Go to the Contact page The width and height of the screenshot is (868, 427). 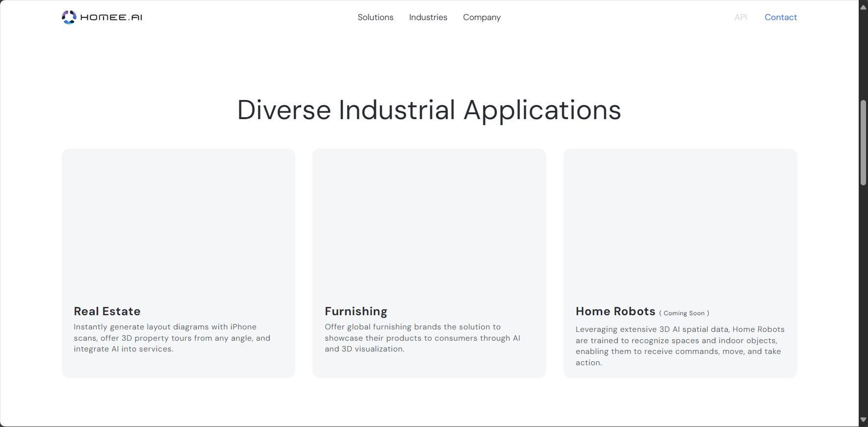[781, 17]
